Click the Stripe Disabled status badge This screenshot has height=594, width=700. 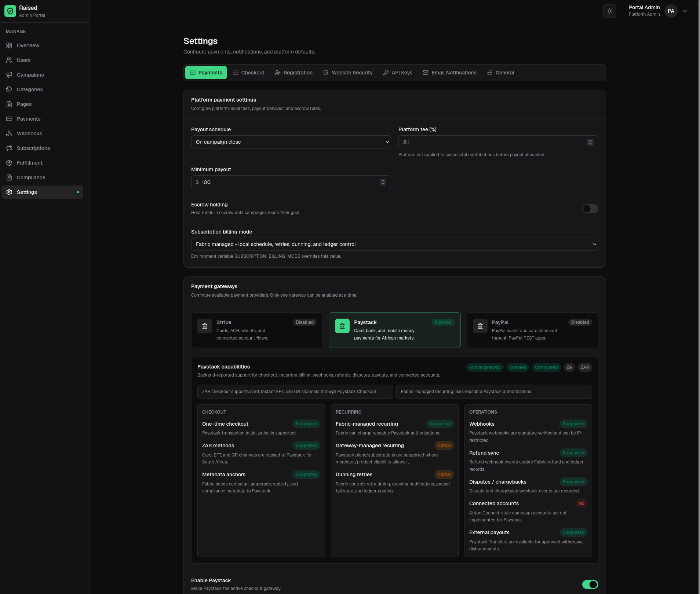coord(305,322)
